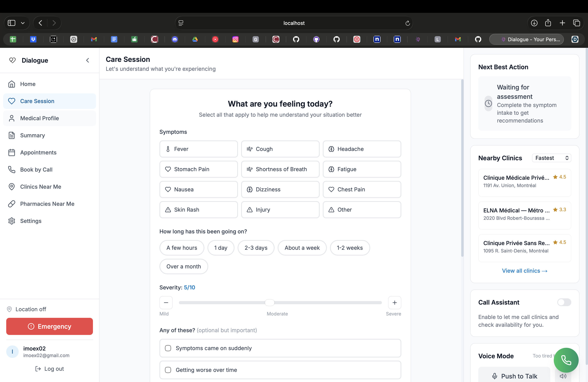This screenshot has width=588, height=382.
Task: Open tab overview icon in Safari
Action: click(x=576, y=23)
